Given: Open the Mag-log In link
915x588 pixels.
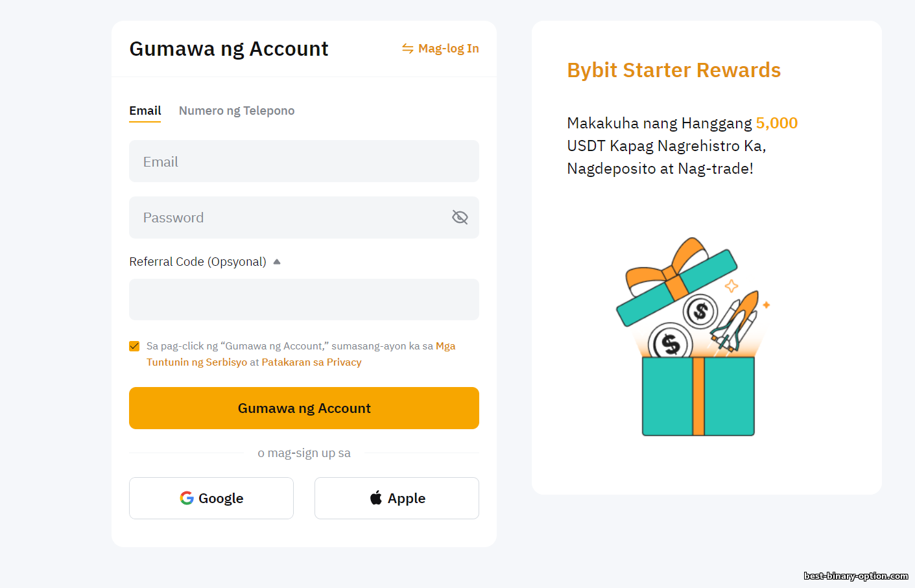Looking at the screenshot, I should click(448, 49).
